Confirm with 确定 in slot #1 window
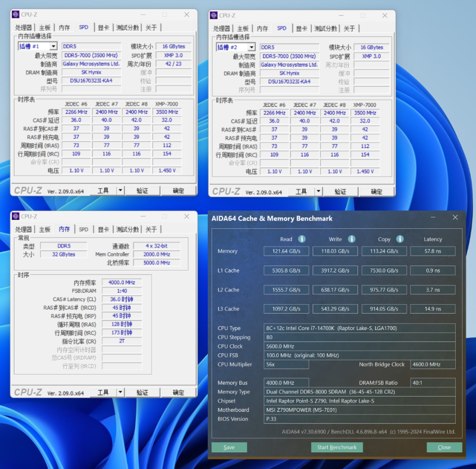This screenshot has width=476, height=469. 178,191
